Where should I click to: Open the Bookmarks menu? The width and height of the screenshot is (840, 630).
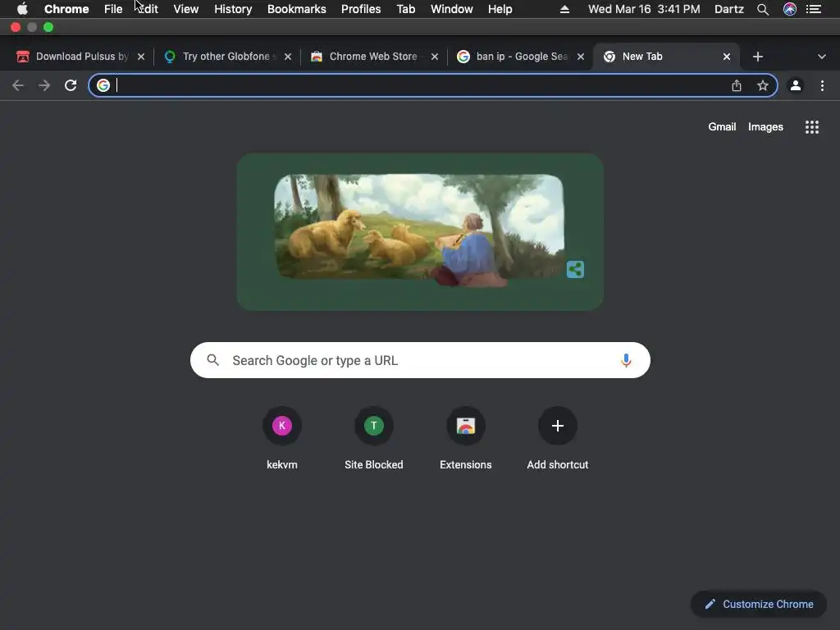[297, 9]
